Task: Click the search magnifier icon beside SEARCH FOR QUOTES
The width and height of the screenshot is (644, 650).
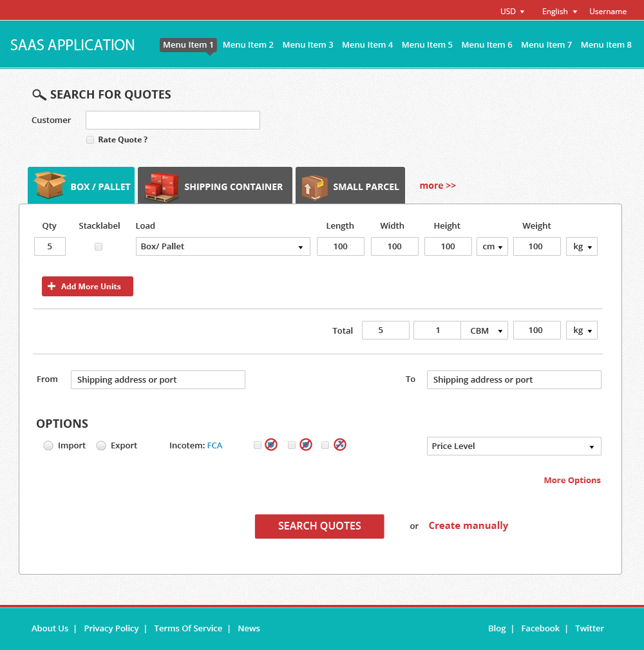Action: (39, 94)
